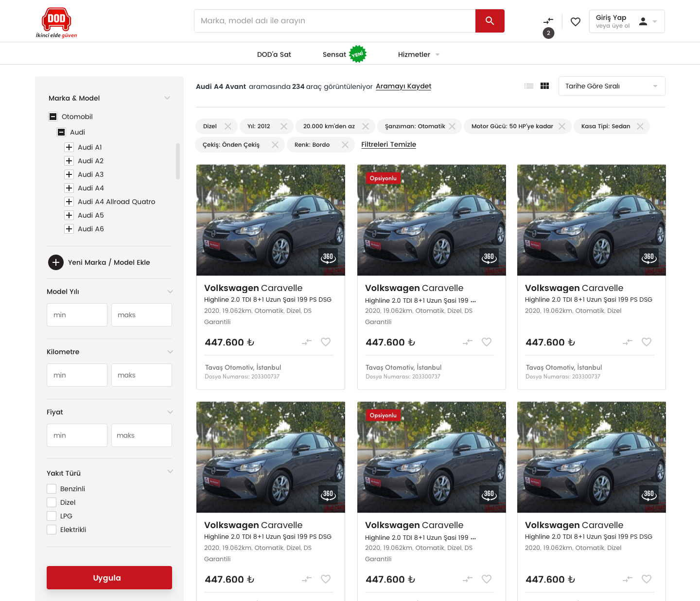Switch to list view icon
Screen dimensions: 700x601
pos(529,86)
